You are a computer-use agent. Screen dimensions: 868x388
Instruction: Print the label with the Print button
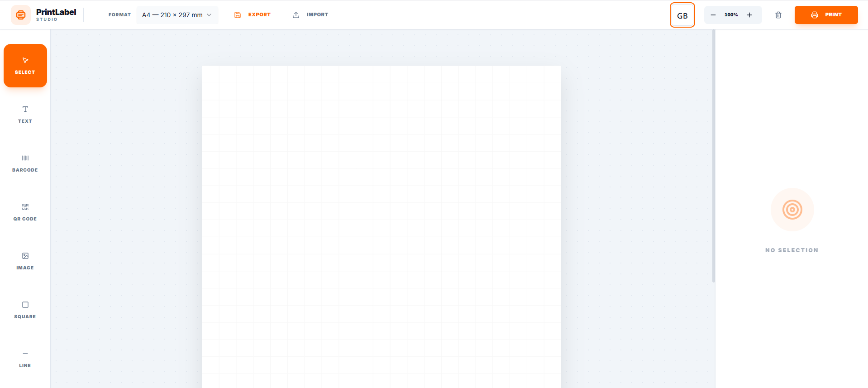point(826,15)
